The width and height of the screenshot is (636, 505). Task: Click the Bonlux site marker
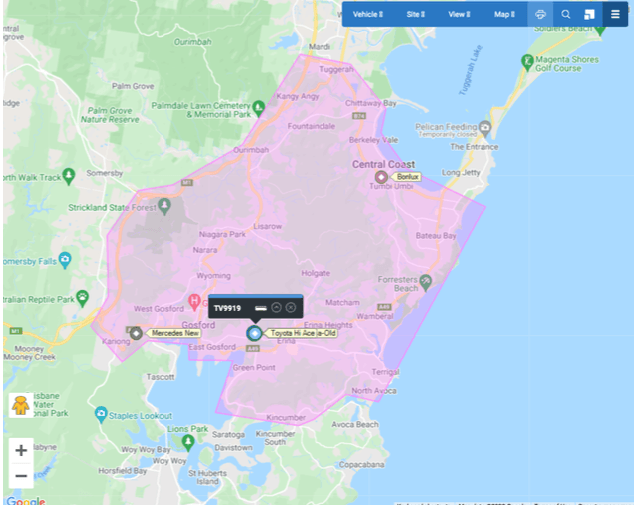[x=380, y=177]
